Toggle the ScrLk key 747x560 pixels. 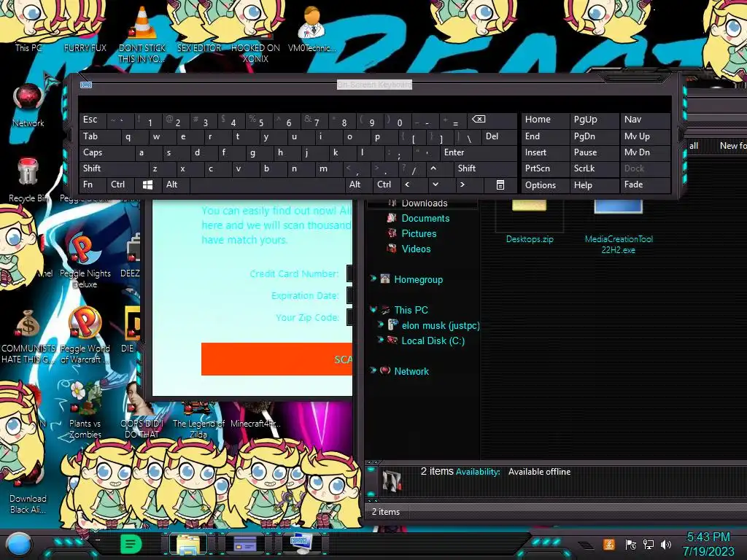point(594,168)
